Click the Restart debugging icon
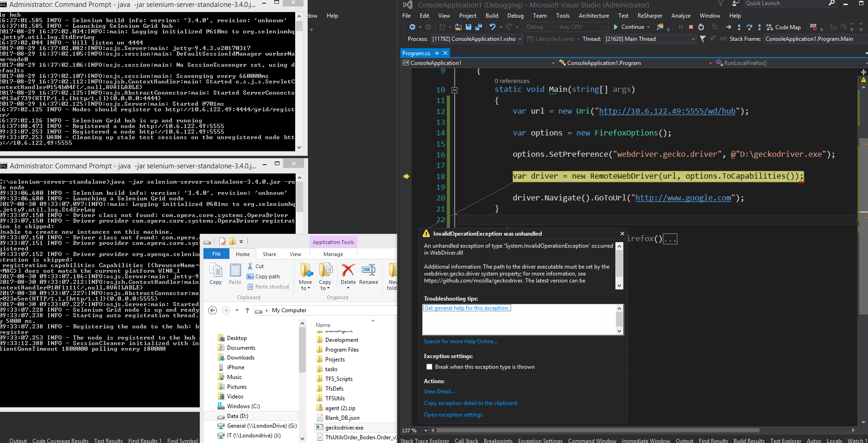868x443 pixels. click(x=701, y=27)
